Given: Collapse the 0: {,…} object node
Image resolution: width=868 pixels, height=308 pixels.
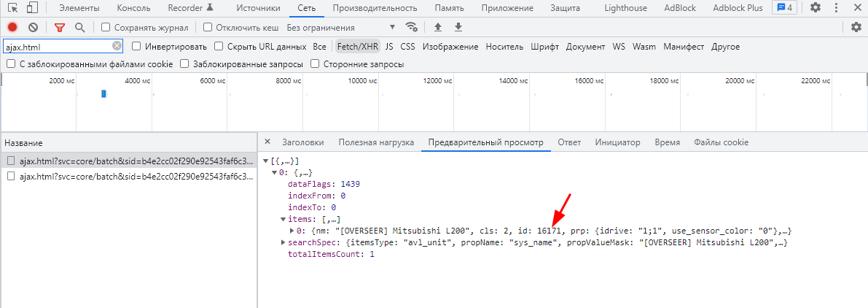Looking at the screenshot, I should pyautogui.click(x=274, y=173).
